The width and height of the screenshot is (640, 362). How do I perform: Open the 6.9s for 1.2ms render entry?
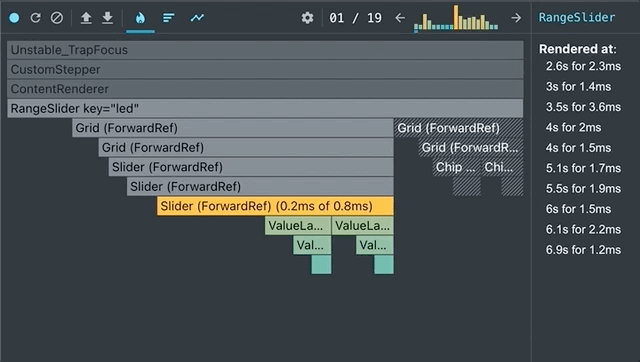click(583, 250)
